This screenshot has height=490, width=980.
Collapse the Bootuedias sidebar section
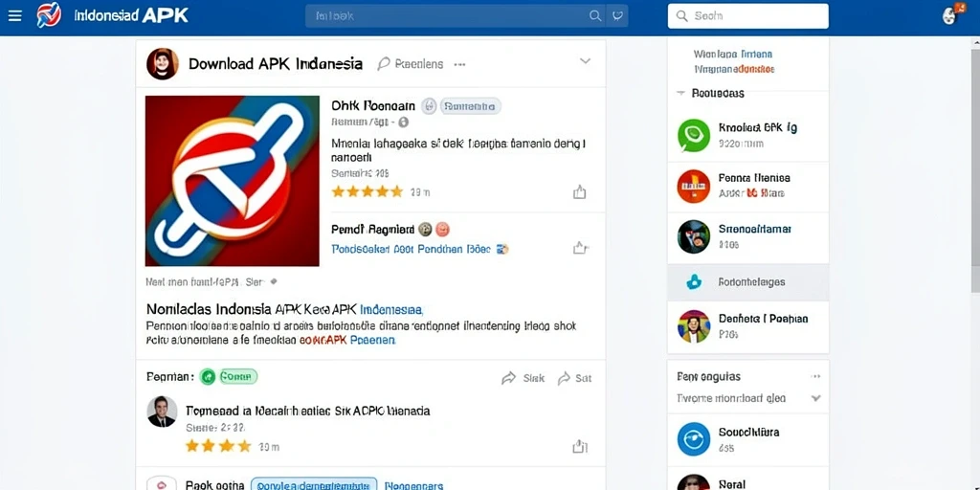pos(680,93)
